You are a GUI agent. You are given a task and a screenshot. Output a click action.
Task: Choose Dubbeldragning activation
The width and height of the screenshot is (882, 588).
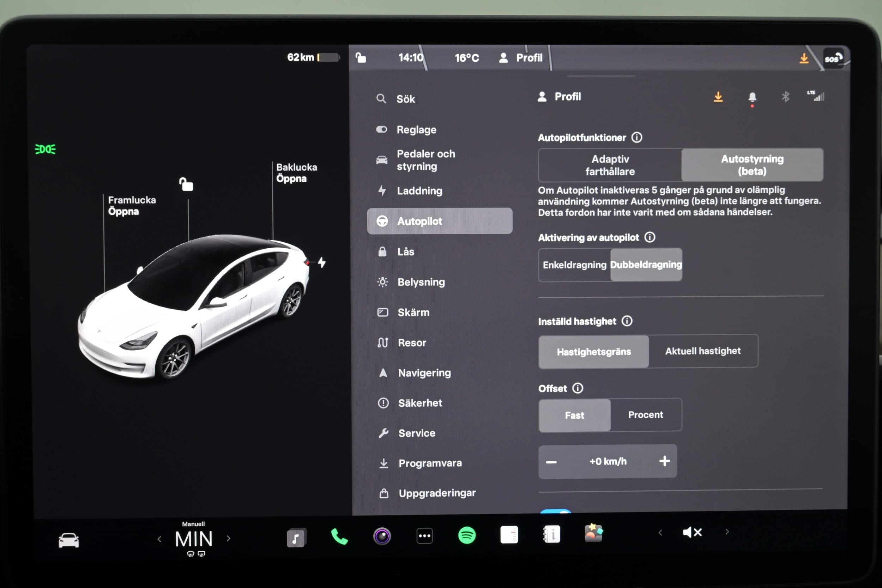tap(646, 265)
